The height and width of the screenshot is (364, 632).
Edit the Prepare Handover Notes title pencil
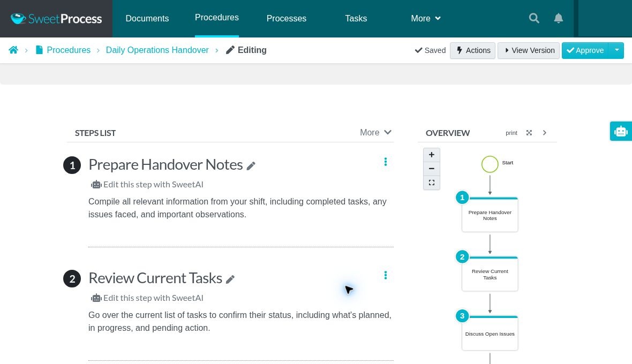[x=251, y=166]
